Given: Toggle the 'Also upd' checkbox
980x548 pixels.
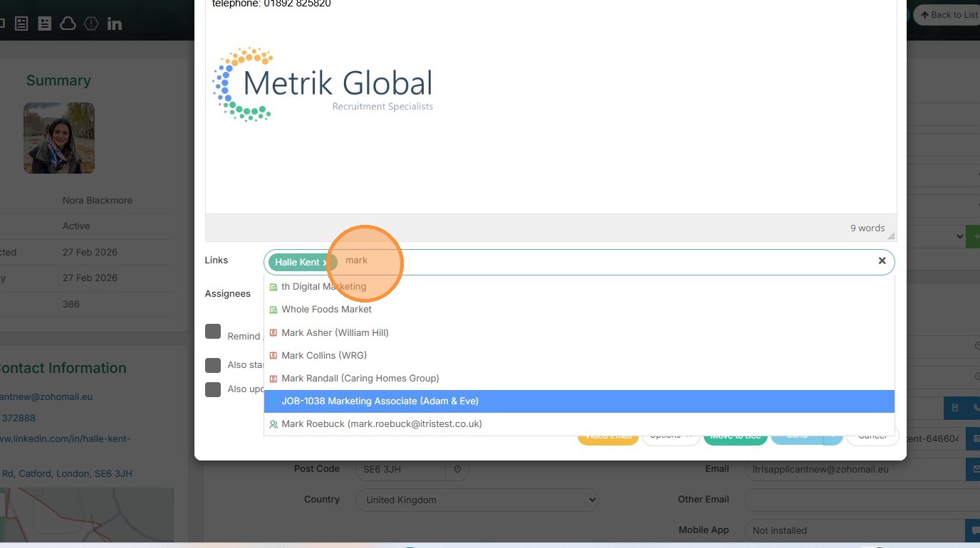Looking at the screenshot, I should 213,389.
